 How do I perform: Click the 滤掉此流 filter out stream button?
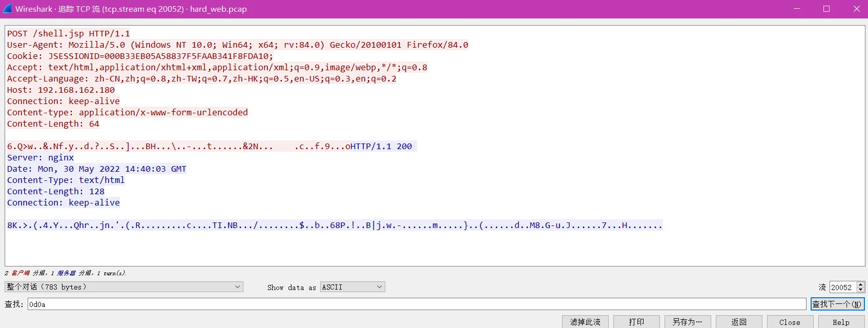tap(585, 322)
